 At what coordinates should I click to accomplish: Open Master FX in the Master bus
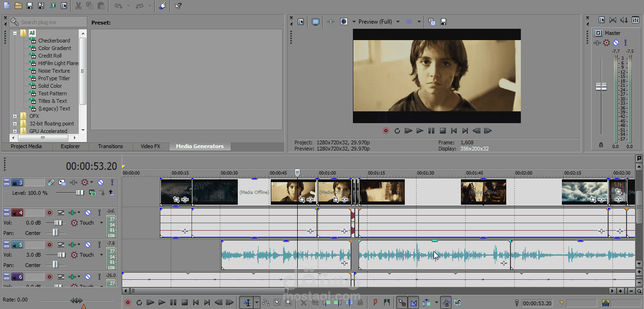(x=597, y=42)
